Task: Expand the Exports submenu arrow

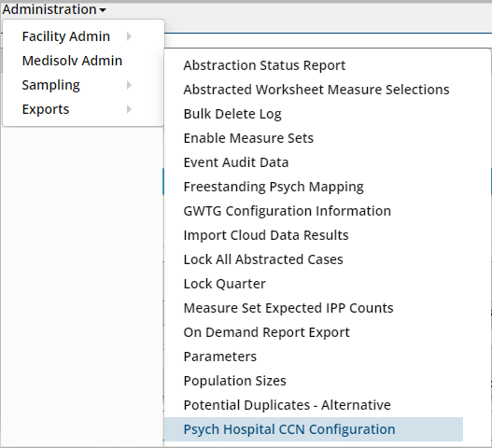Action: [x=129, y=109]
